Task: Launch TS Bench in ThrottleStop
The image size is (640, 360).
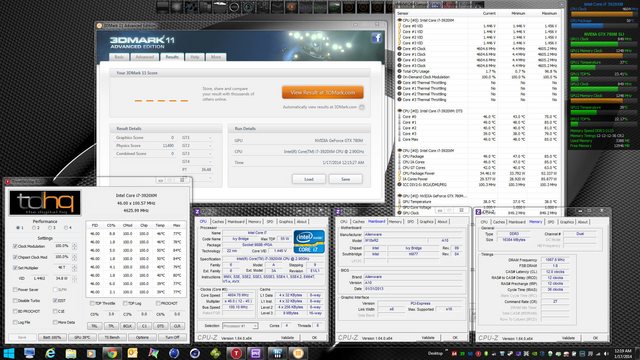Action: 112,338
